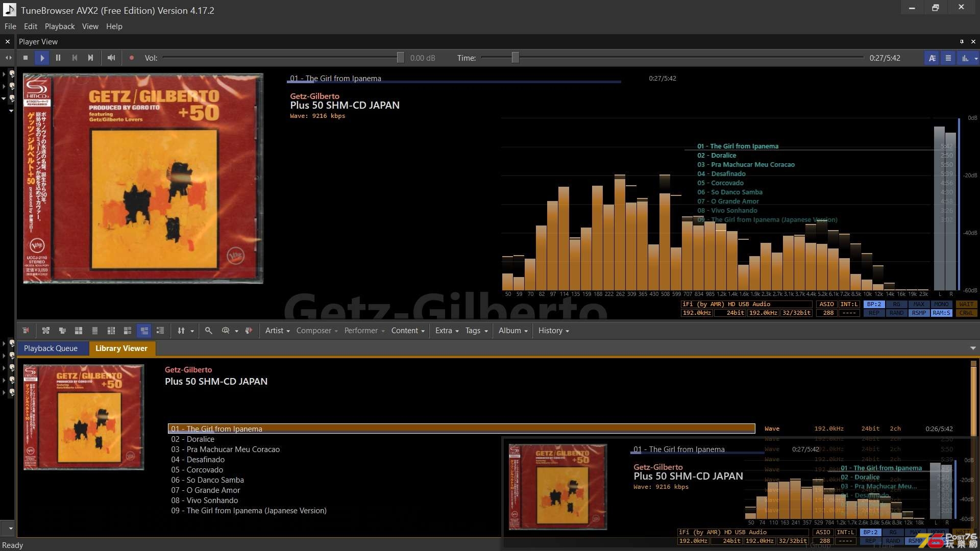Skip to the next track
The image size is (980, 551).
click(90, 58)
